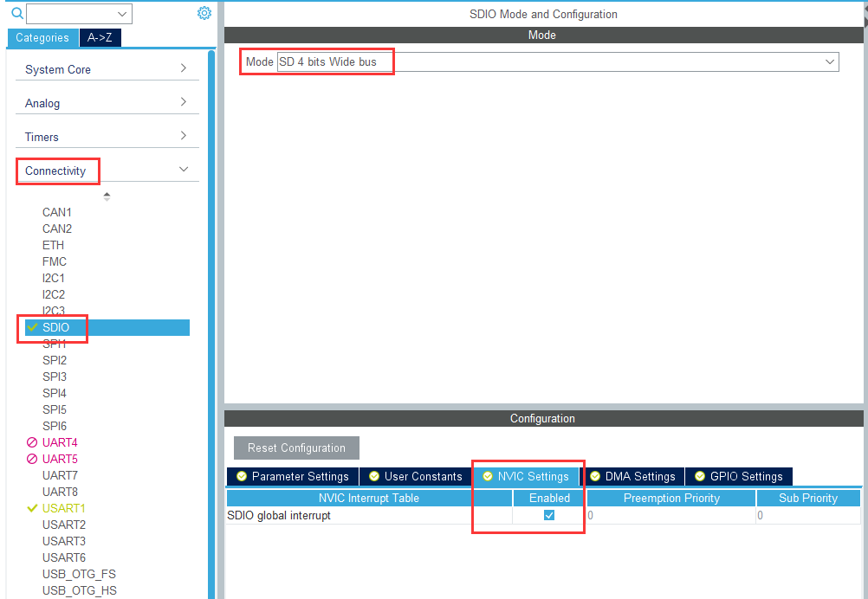Click the status icon on DMA Settings tab
The width and height of the screenshot is (868, 599).
pyautogui.click(x=595, y=476)
